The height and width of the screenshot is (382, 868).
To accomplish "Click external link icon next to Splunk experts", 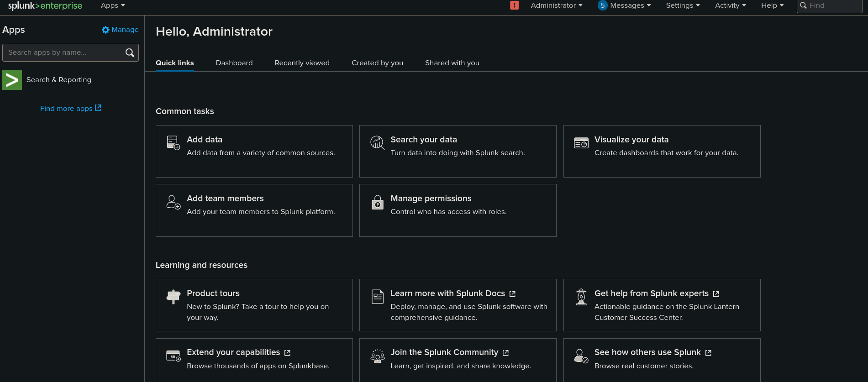I will (x=716, y=294).
